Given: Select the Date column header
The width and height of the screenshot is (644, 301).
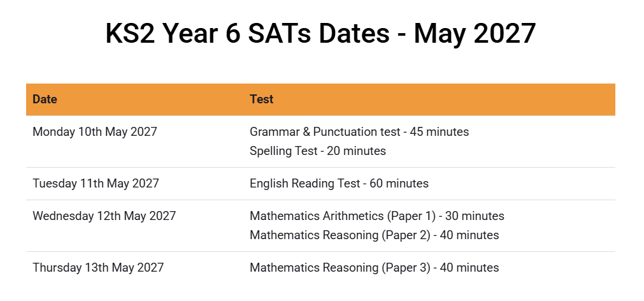Looking at the screenshot, I should 45,99.
